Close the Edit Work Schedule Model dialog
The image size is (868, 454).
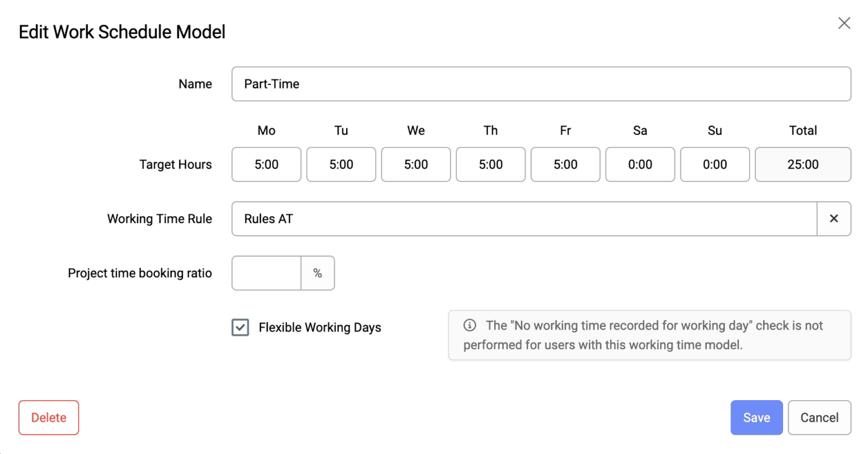point(844,23)
